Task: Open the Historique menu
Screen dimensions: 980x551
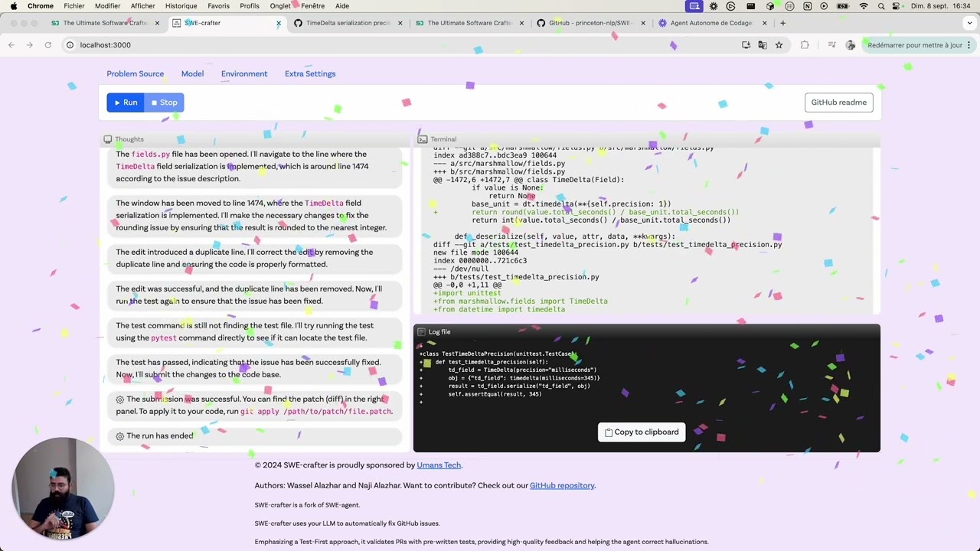Action: 181,6
